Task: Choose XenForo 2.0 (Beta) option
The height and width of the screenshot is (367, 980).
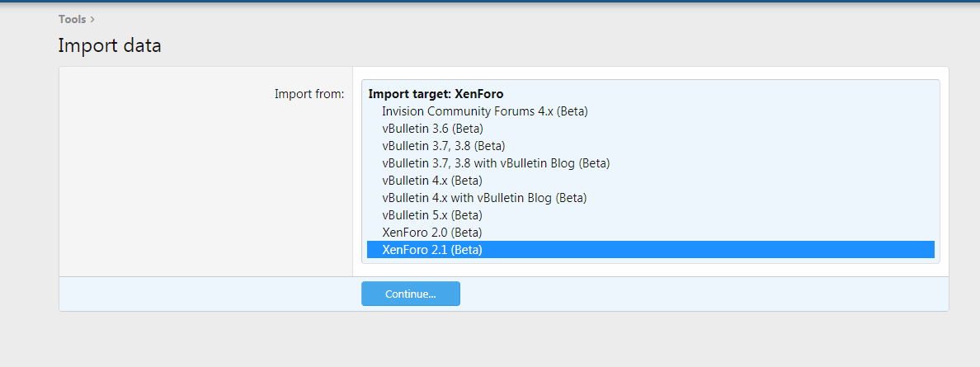Action: 651,232
